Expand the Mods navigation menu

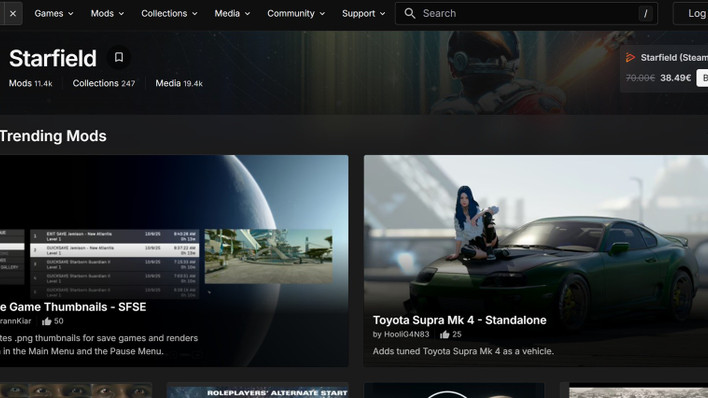(107, 14)
